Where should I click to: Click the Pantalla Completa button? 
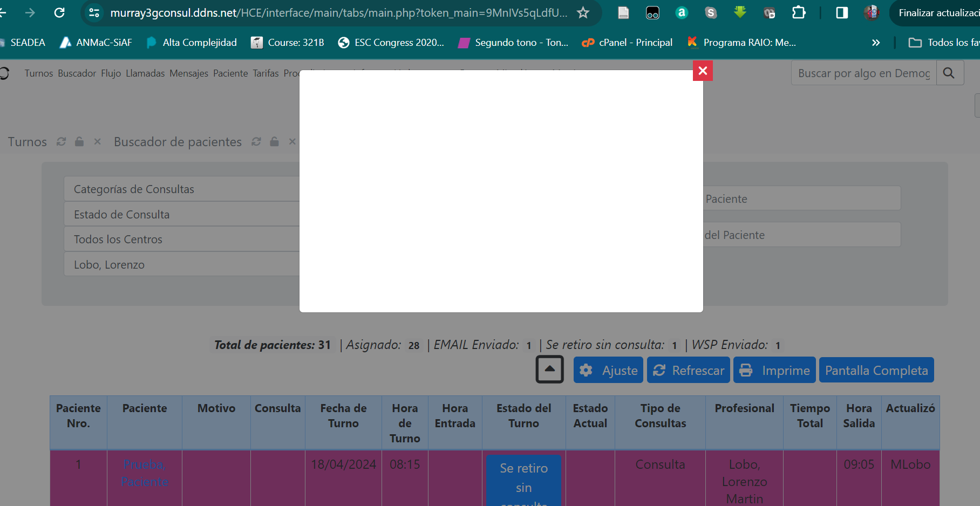(876, 371)
